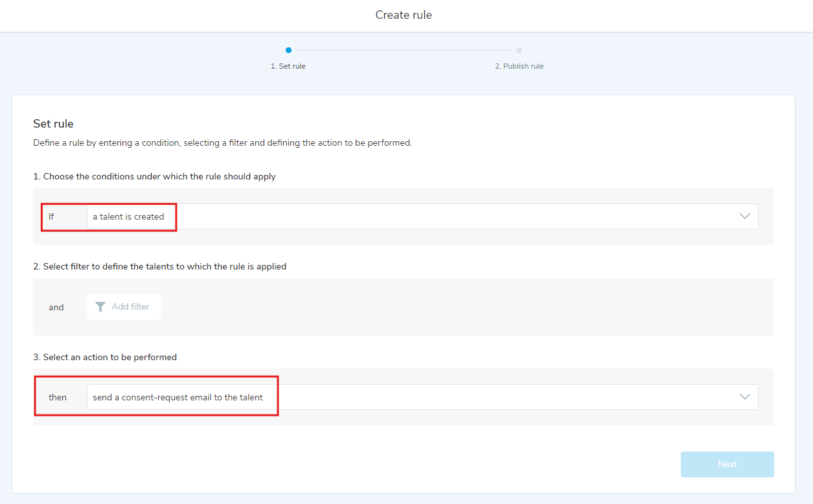Expand the 'If' condition dropdown chevron

pyautogui.click(x=744, y=216)
